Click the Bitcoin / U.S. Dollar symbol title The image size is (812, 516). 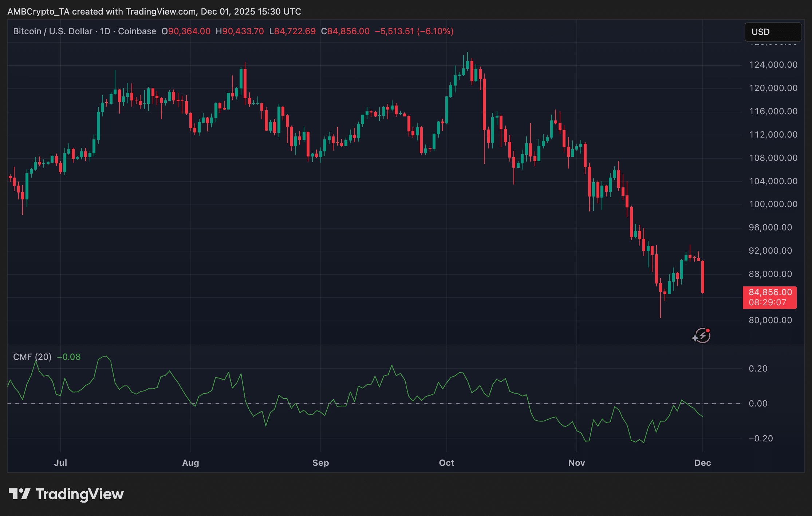pyautogui.click(x=53, y=31)
